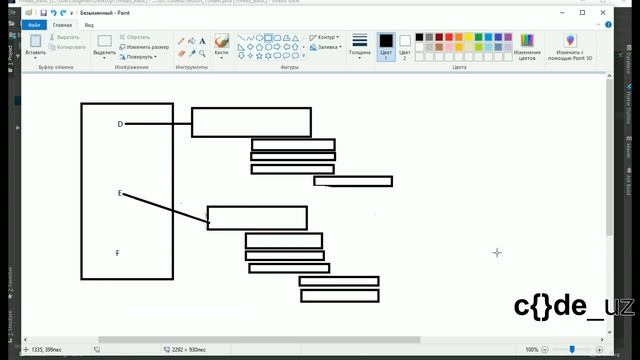Choose the Diamond shape

coord(250,47)
